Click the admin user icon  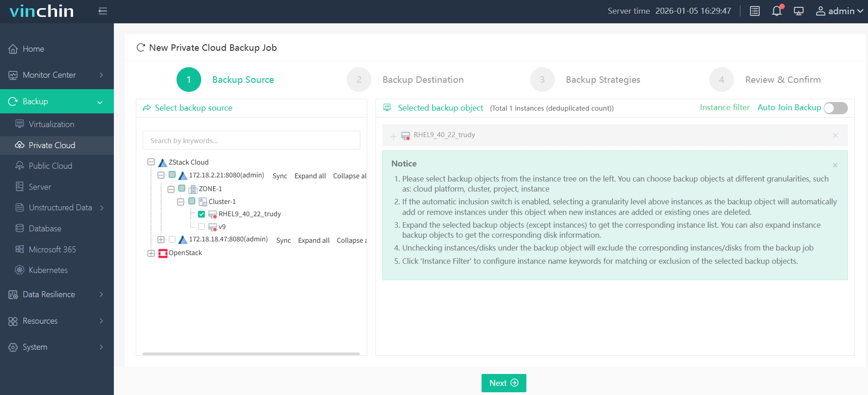coord(821,11)
